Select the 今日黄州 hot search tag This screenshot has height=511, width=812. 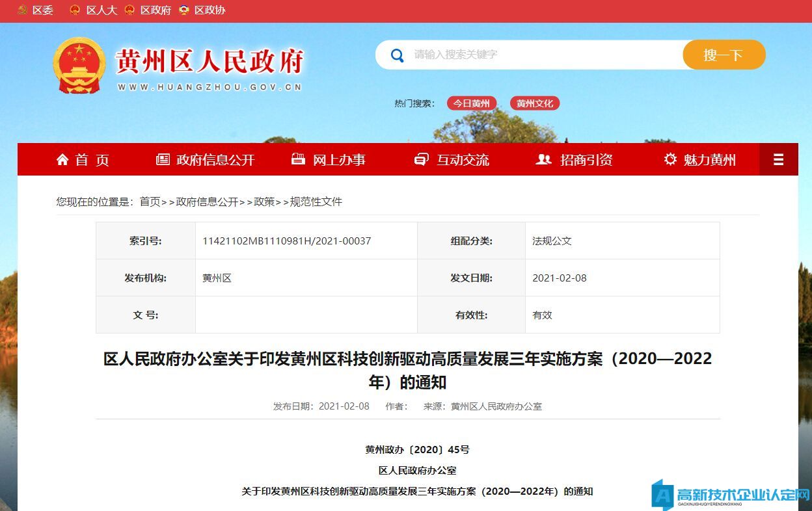click(x=472, y=103)
